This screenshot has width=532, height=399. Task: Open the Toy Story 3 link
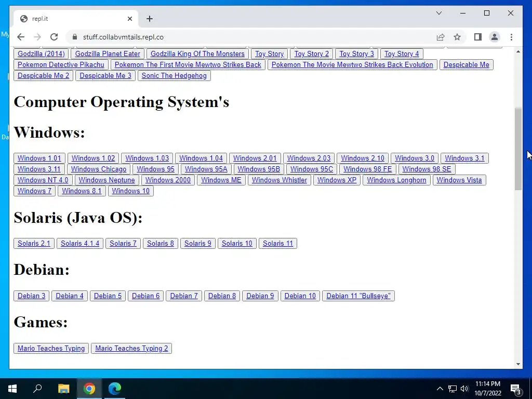tap(356, 54)
